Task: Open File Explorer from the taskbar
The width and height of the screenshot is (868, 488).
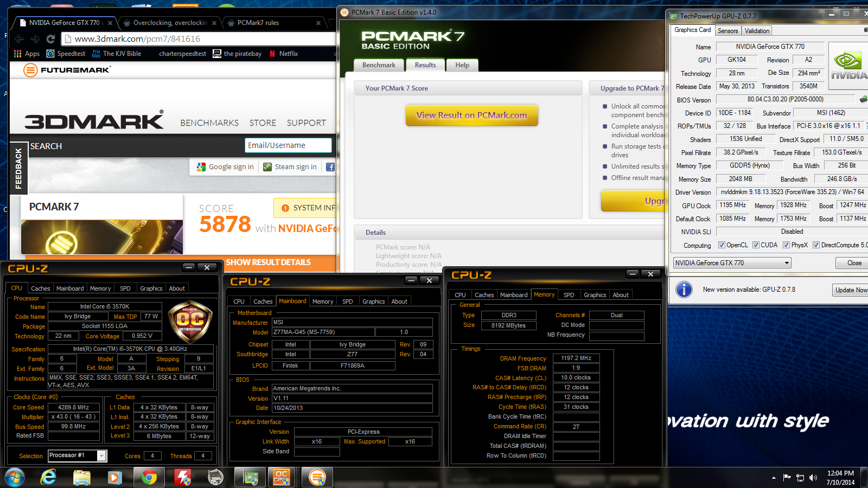Action: [82, 478]
